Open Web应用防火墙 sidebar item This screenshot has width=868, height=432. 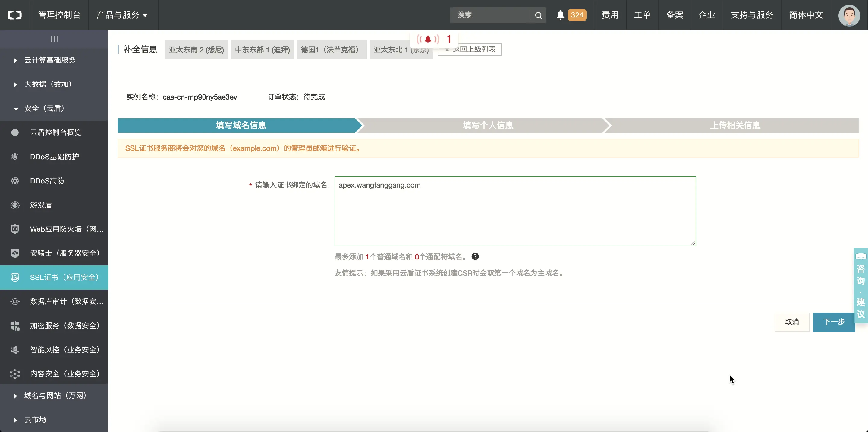[x=66, y=229]
